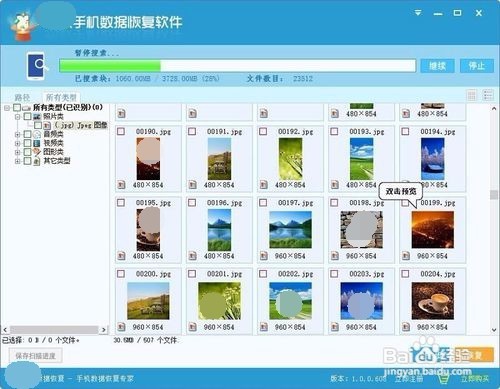Switch to list view icon
This screenshot has width=500, height=389.
488,95
